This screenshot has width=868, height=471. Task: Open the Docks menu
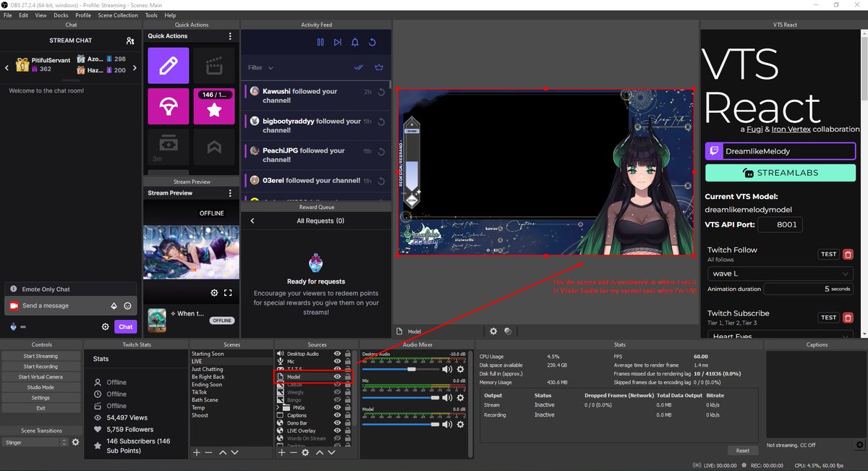pyautogui.click(x=60, y=14)
